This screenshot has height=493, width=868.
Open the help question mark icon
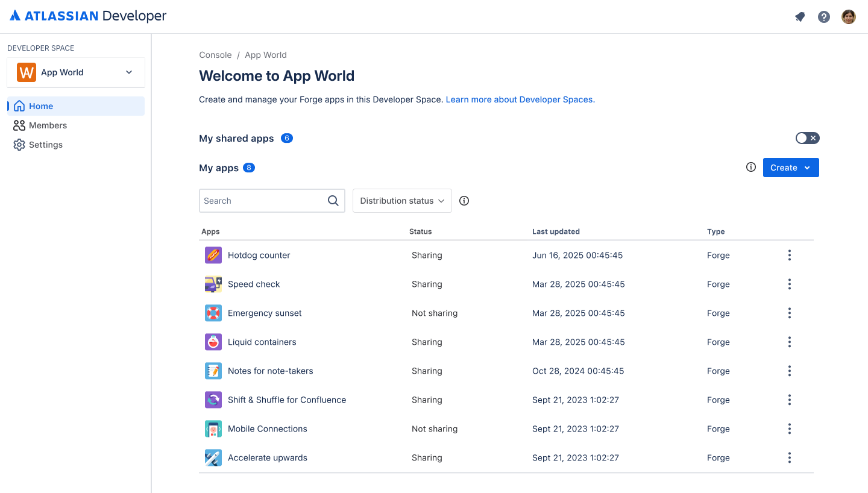coord(824,17)
